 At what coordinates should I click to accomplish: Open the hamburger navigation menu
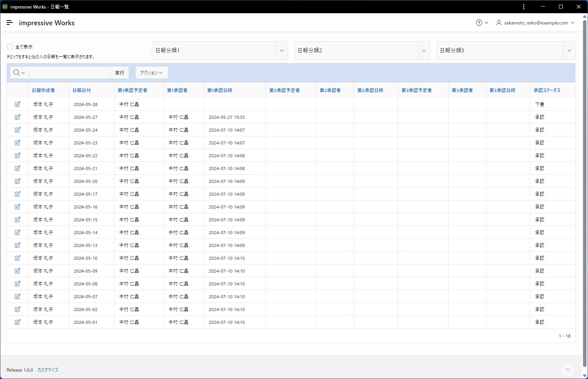pyautogui.click(x=10, y=23)
